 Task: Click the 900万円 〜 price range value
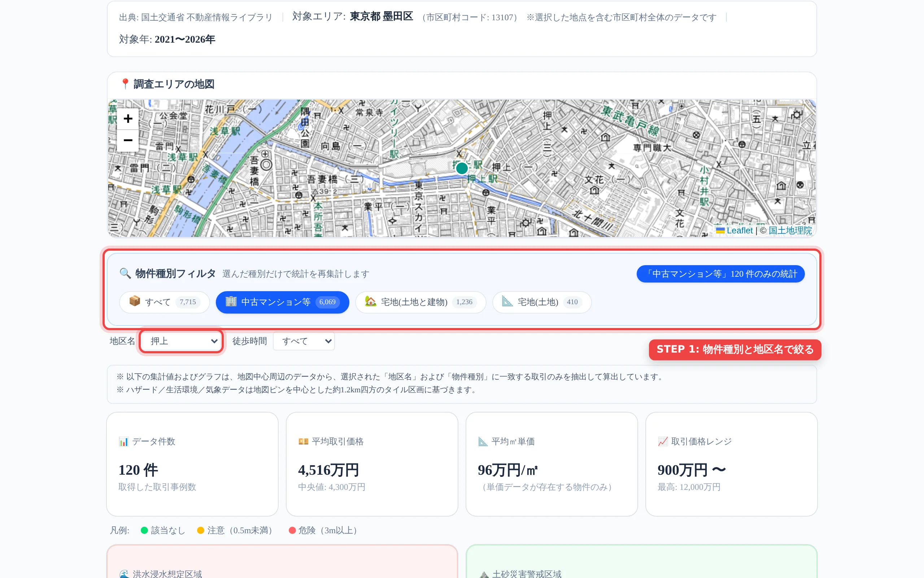pyautogui.click(x=692, y=470)
